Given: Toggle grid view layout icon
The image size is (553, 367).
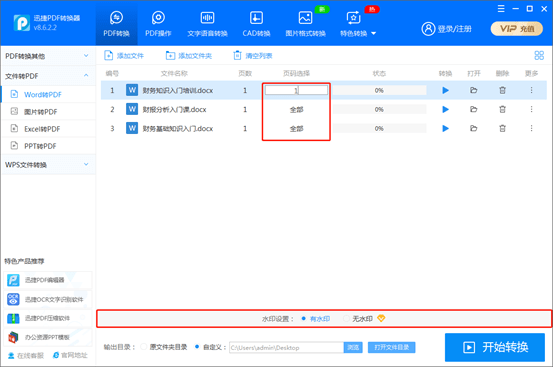Looking at the screenshot, I should [539, 55].
